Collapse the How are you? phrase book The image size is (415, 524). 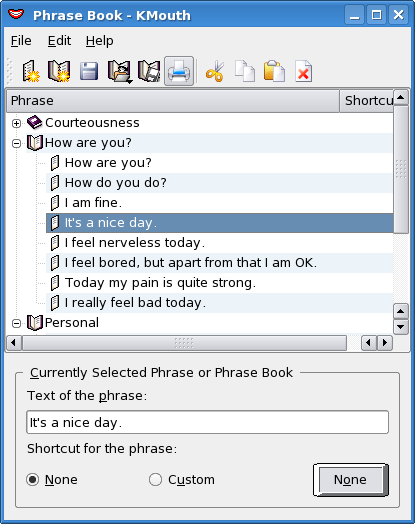pyautogui.click(x=16, y=143)
